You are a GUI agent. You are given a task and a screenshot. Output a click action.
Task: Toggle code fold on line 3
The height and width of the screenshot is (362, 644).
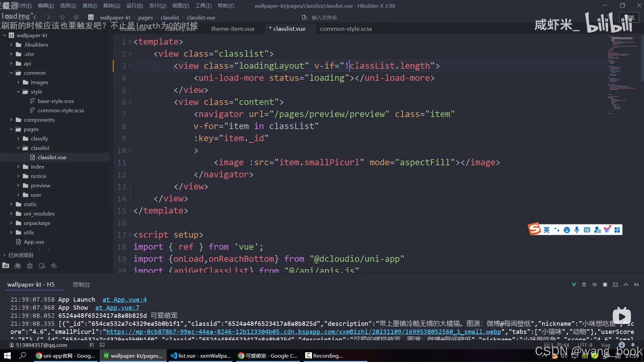(x=130, y=66)
